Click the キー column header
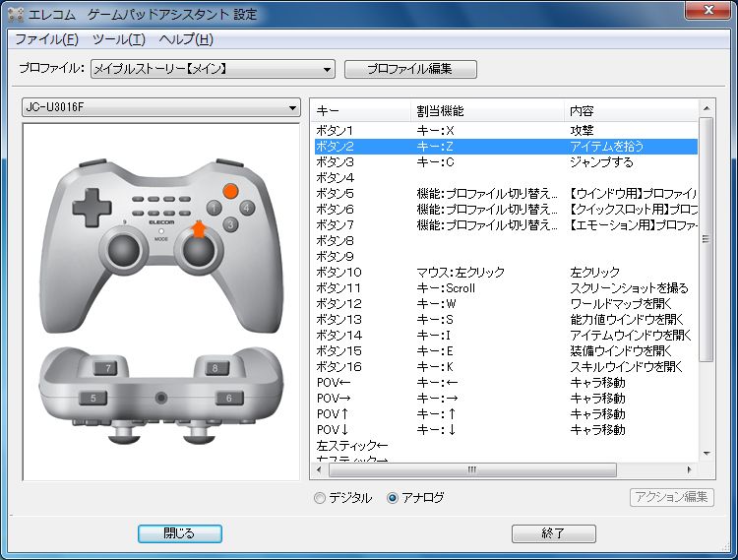 360,111
